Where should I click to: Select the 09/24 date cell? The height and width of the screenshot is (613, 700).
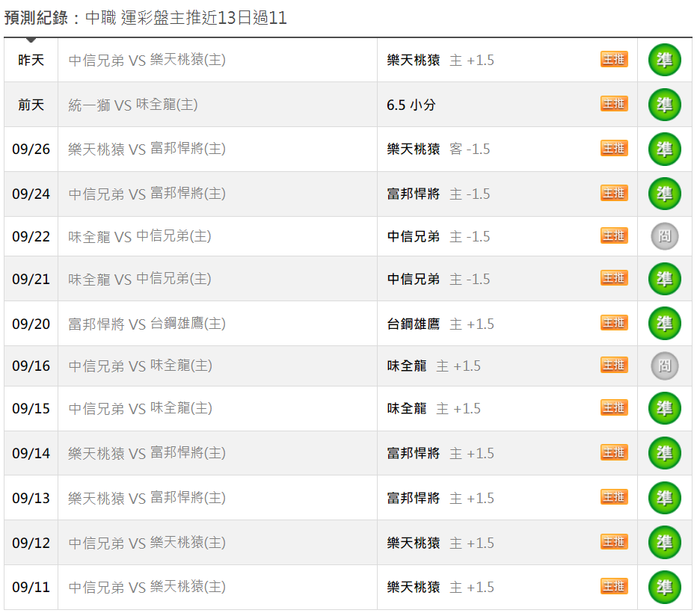coord(31,194)
